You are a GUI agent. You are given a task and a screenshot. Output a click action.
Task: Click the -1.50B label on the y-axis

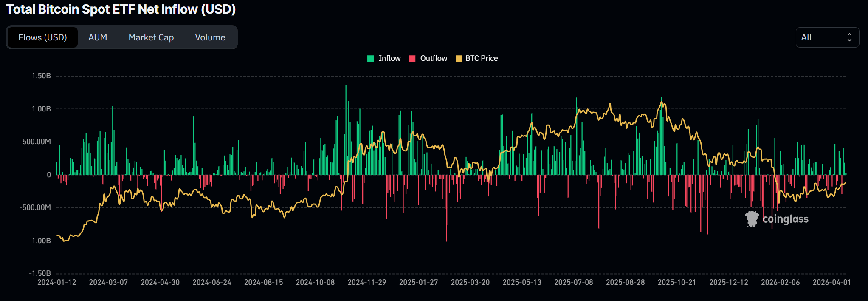pyautogui.click(x=40, y=273)
